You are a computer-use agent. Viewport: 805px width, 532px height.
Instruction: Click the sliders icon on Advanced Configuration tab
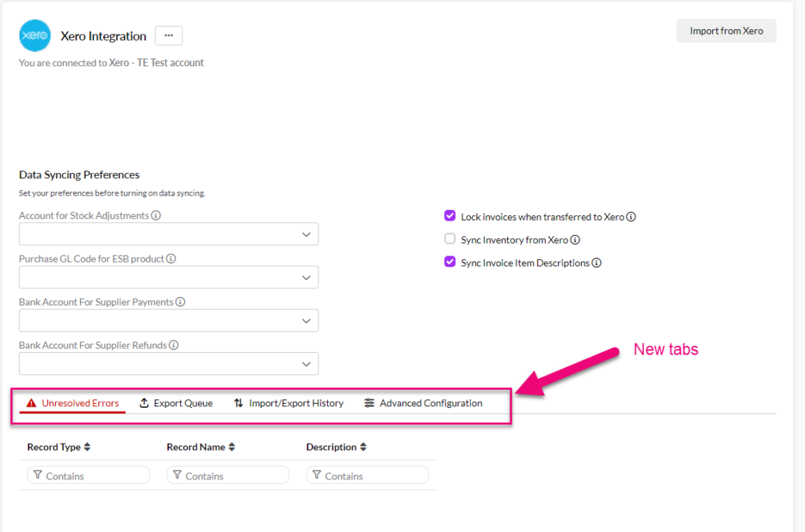[x=369, y=403]
